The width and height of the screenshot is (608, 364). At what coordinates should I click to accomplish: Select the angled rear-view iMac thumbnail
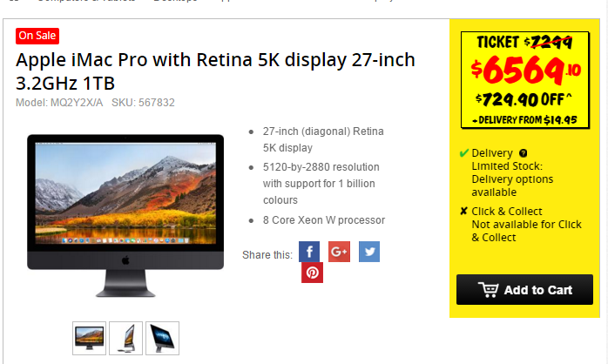point(163,338)
